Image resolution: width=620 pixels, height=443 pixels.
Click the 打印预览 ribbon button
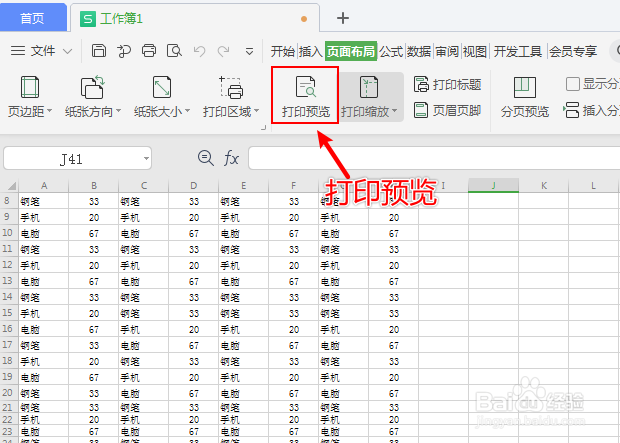(305, 97)
